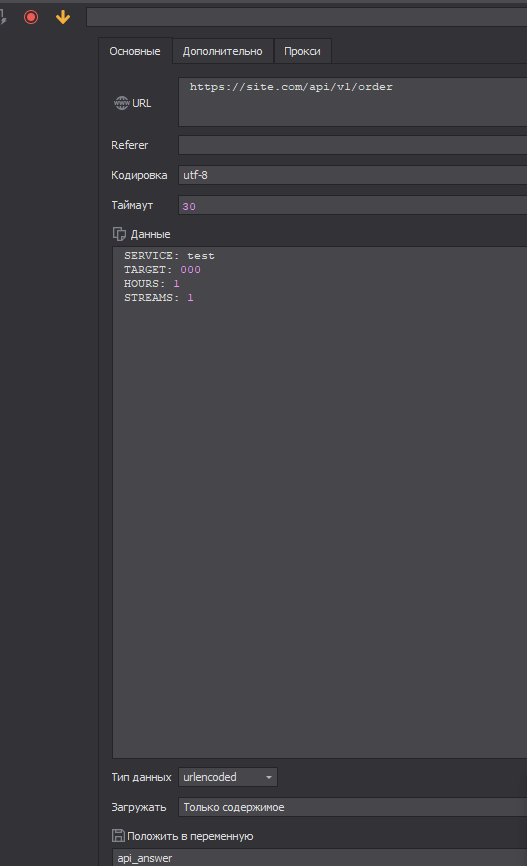Click the save icon by Положить в переменную
Screen dimensions: 527x866
coord(118,836)
